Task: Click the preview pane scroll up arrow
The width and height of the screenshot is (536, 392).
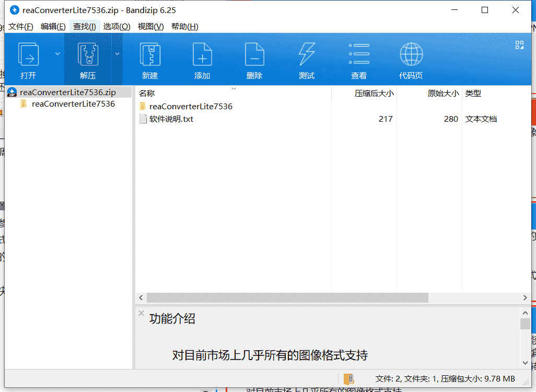Action: pyautogui.click(x=525, y=313)
